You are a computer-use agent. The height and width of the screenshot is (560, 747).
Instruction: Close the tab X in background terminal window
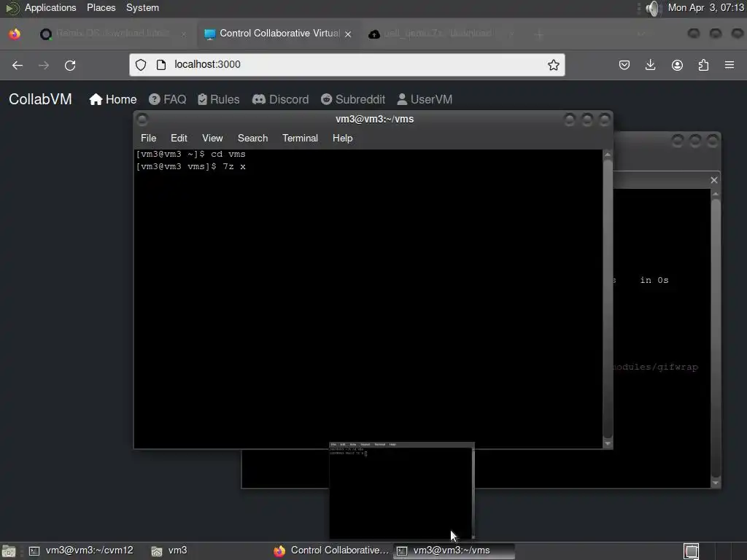click(x=713, y=180)
